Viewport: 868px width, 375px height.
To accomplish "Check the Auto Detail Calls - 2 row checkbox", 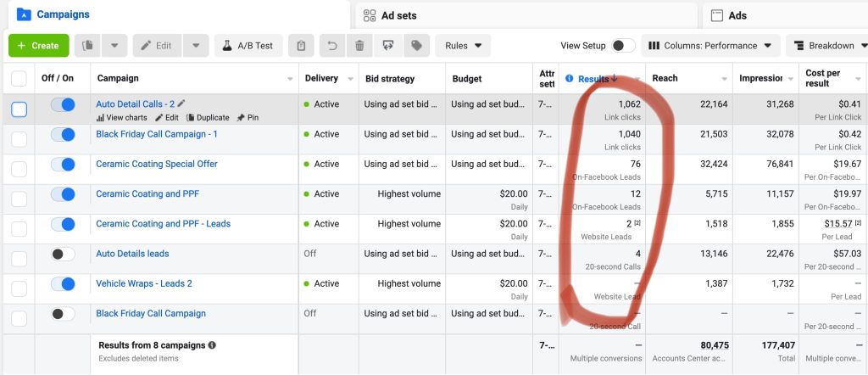I will 19,109.
